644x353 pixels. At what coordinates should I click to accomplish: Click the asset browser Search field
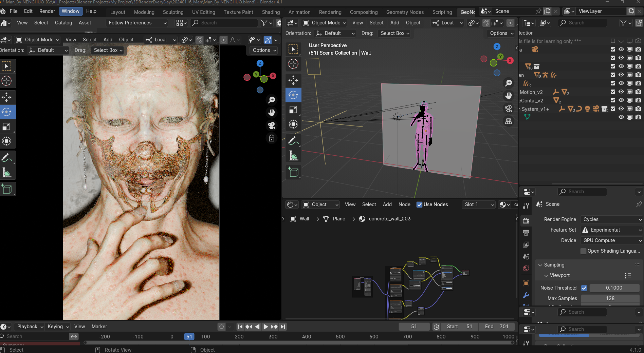[x=224, y=23]
